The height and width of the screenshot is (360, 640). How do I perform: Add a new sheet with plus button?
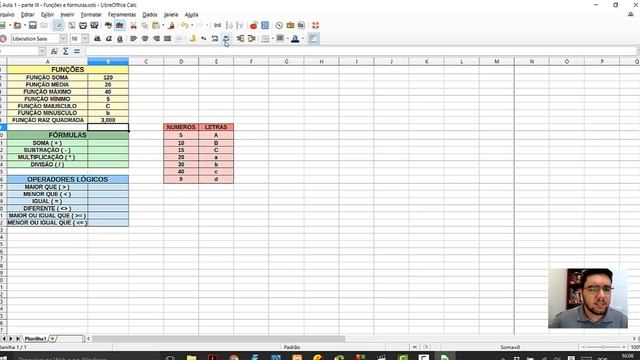pos(53,339)
